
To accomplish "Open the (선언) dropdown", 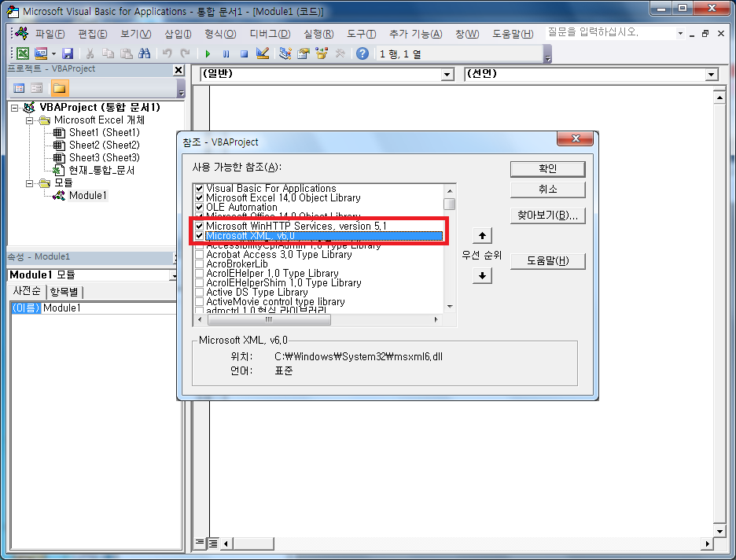I will (710, 74).
